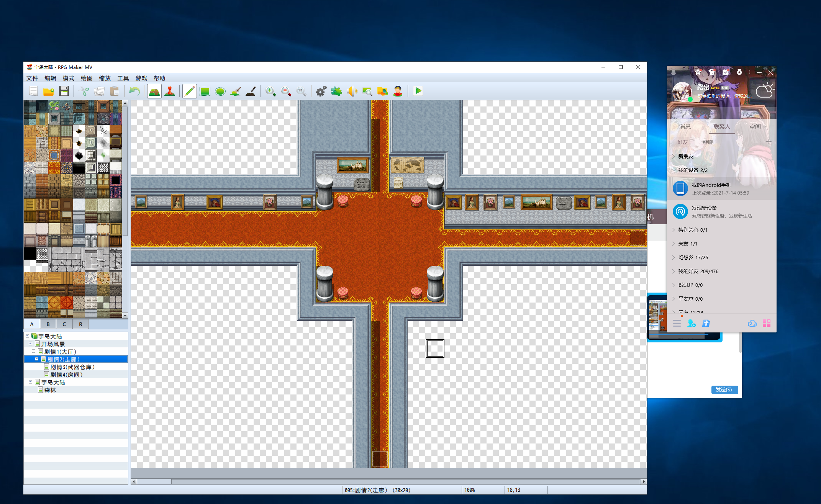Select the 森林 map in tree
The width and height of the screenshot is (821, 504).
tap(50, 390)
